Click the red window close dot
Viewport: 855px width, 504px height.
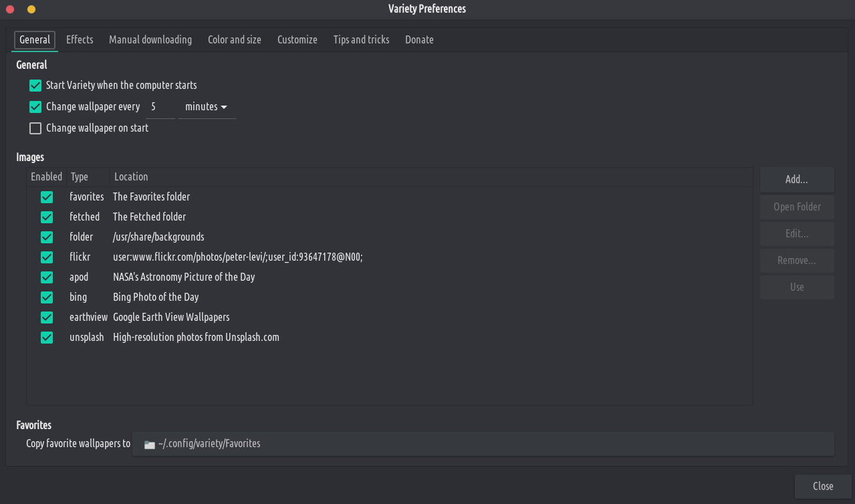tap(11, 9)
